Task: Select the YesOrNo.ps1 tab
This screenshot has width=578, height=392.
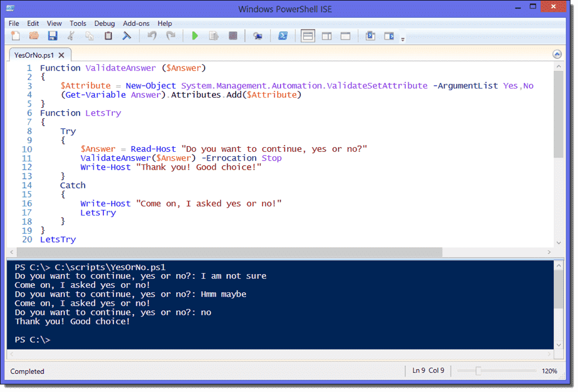Action: click(x=34, y=55)
